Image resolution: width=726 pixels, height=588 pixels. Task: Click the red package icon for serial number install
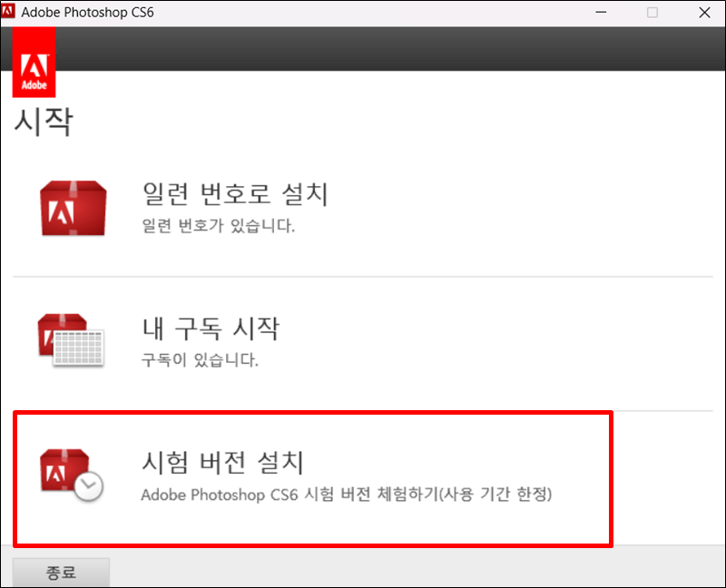[x=74, y=209]
